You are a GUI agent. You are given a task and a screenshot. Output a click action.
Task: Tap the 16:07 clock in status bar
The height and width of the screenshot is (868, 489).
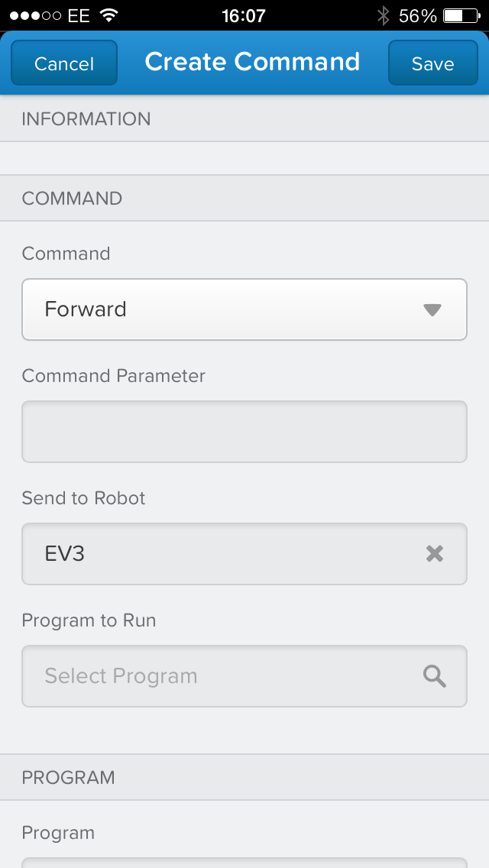click(244, 15)
